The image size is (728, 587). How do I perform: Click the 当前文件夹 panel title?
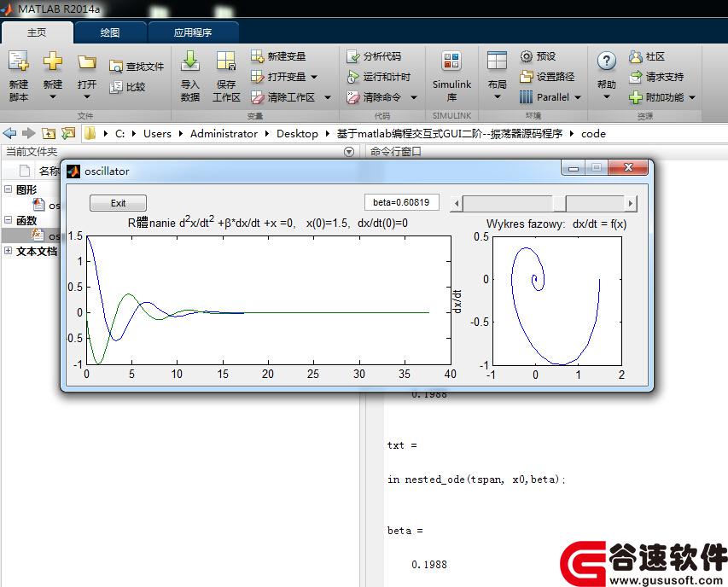click(x=32, y=152)
